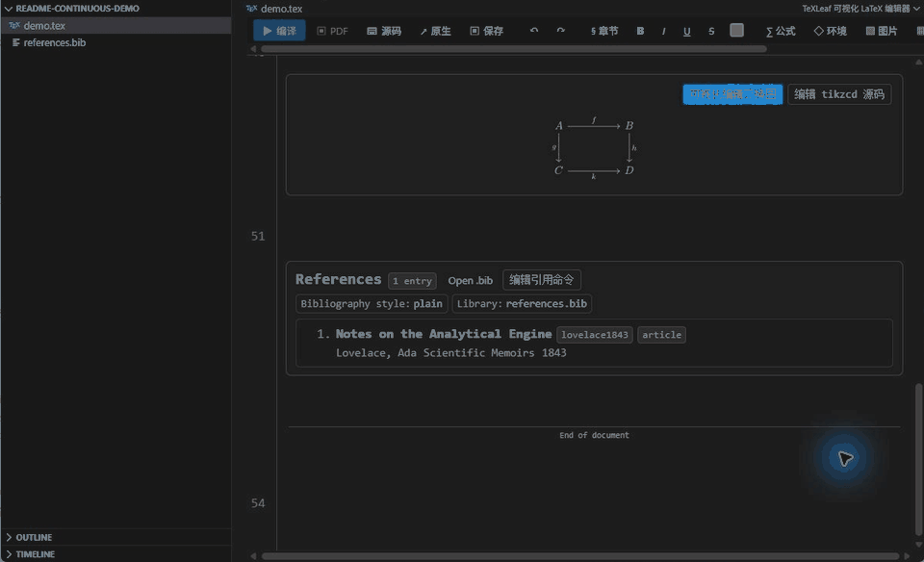
Task: Click the toolbar horizontal scrollbar thumb
Action: 514,49
